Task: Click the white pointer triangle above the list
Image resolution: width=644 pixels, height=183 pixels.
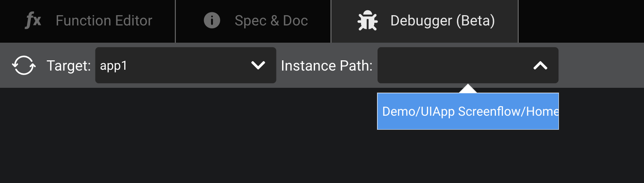Action: [468, 89]
